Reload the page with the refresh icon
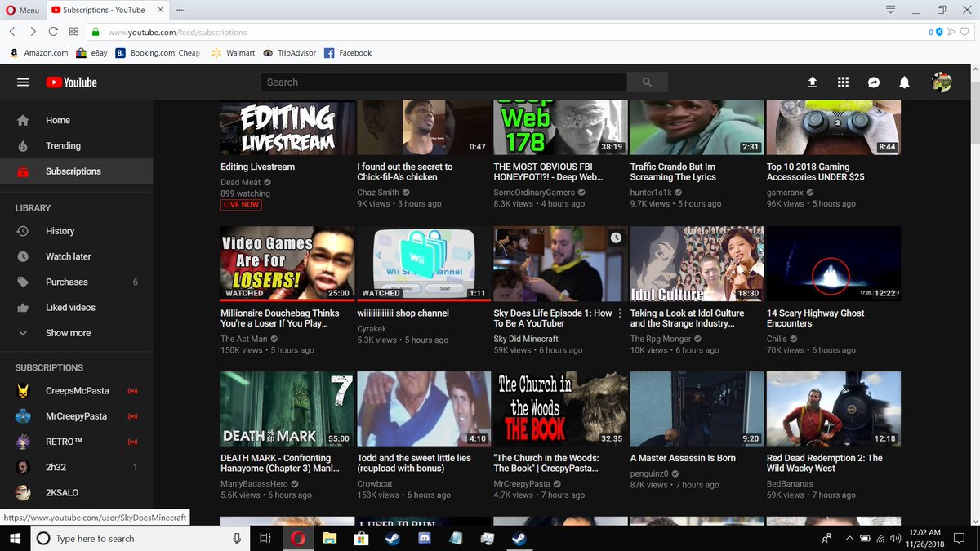980x551 pixels. click(53, 32)
